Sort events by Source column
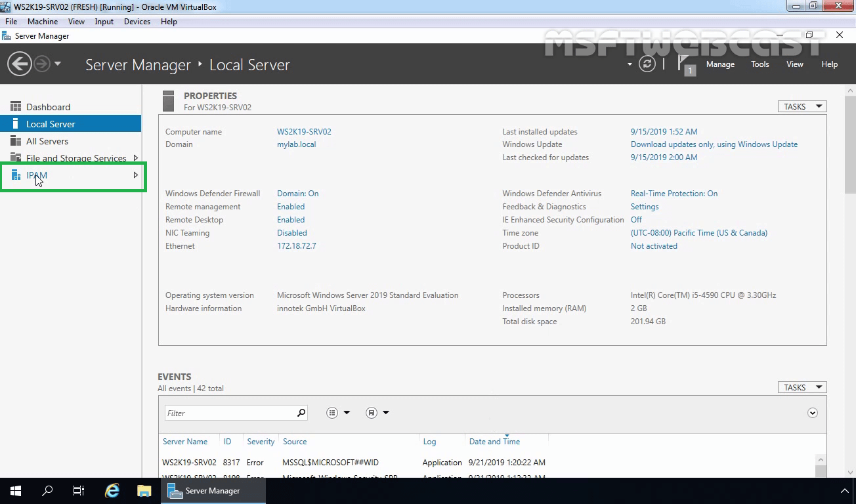Viewport: 856px width, 504px height. pos(295,442)
